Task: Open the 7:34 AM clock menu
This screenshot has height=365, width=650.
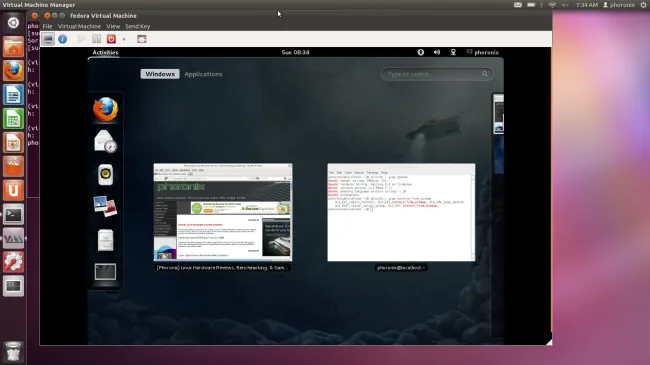Action: [x=587, y=5]
